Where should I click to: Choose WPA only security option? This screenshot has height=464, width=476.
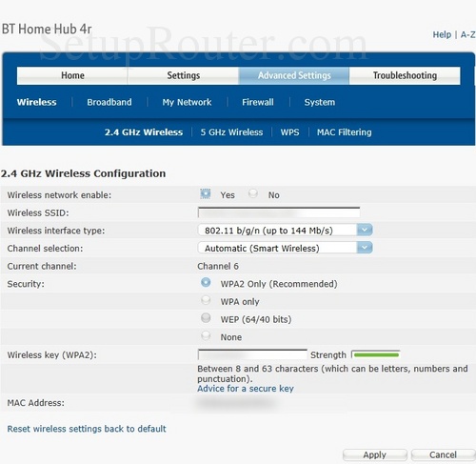point(206,300)
